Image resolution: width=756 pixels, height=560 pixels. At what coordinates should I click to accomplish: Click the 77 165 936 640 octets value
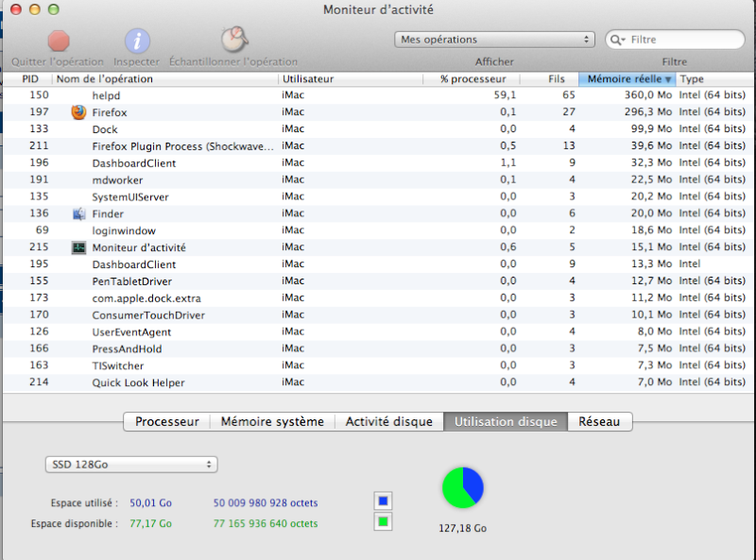(266, 523)
